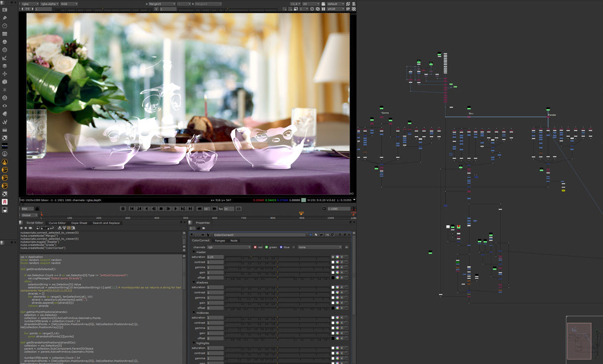Collapse the shadows section
This screenshot has height=364, width=603.
point(194,282)
